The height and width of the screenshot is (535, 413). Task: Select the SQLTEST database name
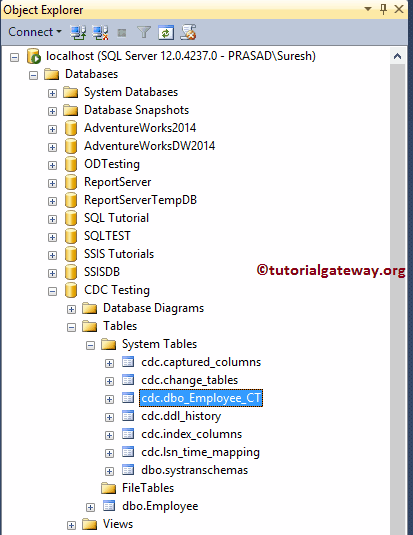coord(108,236)
